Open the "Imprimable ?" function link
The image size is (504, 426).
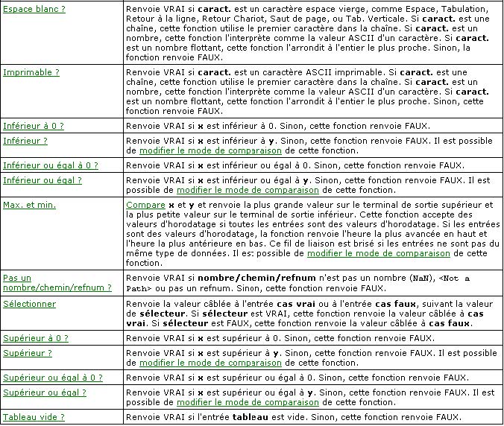point(31,72)
